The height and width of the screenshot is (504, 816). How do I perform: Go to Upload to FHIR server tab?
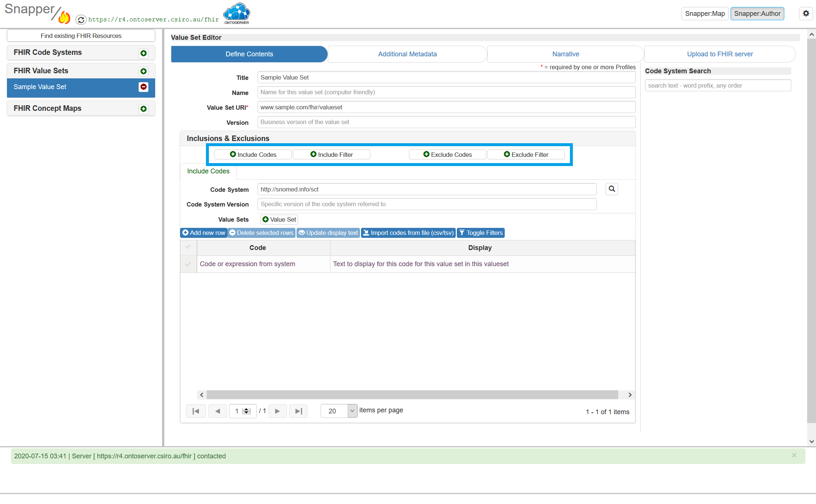click(720, 54)
